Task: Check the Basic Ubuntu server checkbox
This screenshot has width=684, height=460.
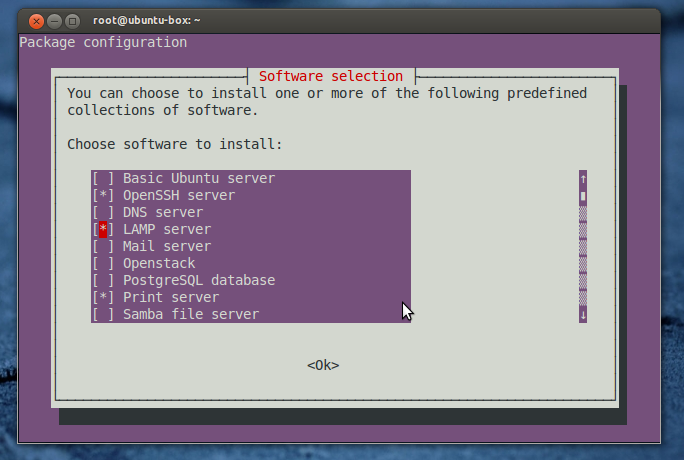Action: point(103,178)
